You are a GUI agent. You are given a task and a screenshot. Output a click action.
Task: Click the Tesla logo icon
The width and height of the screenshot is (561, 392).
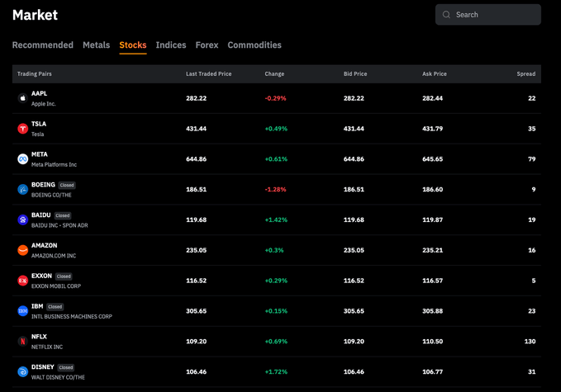point(23,129)
